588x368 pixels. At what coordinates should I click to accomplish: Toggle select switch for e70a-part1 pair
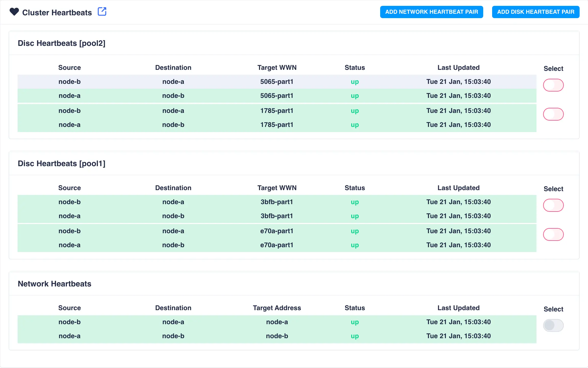pyautogui.click(x=553, y=234)
